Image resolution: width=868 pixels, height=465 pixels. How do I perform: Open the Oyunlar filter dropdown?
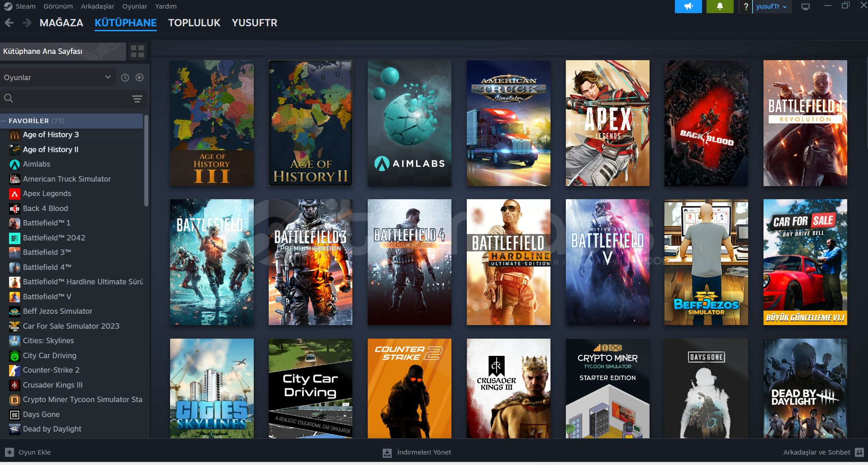tap(58, 77)
